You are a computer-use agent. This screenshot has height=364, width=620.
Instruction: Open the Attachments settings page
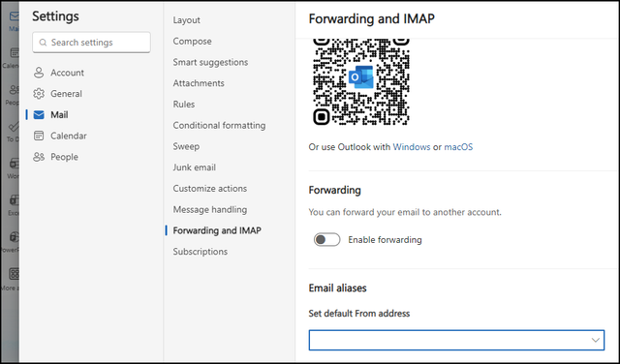pos(199,83)
